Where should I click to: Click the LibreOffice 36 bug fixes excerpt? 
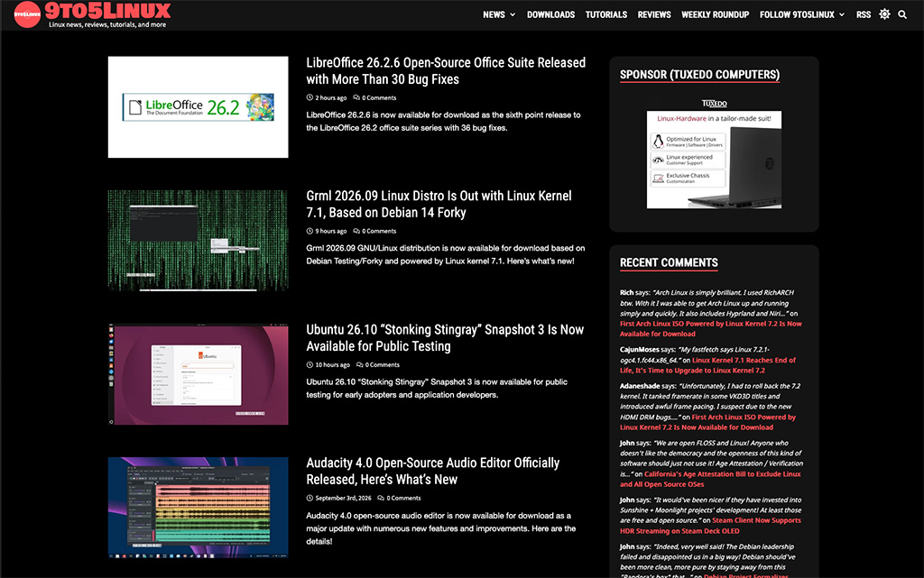click(443, 121)
